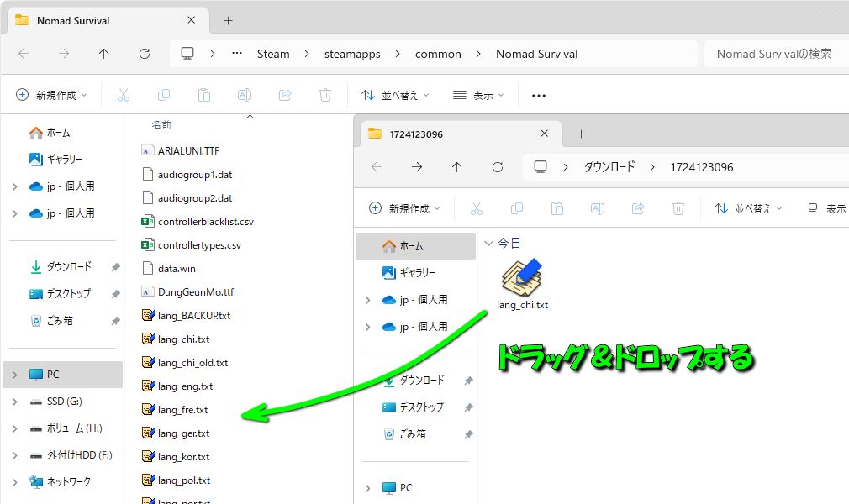Click PC monitor icon in Nomad Survival address bar
849x504 pixels.
point(187,54)
